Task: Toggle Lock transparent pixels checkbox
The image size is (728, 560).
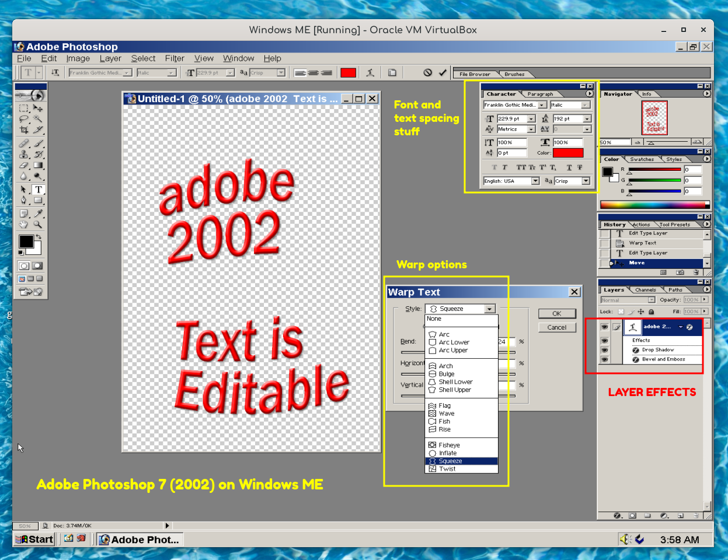Action: [621, 311]
